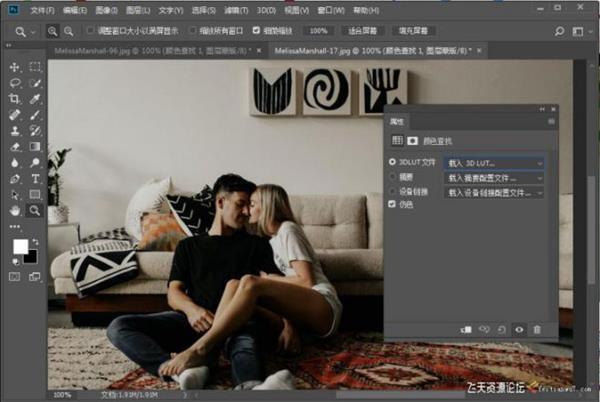
Task: Toggle layer visibility eye in Properties panel
Action: (519, 328)
